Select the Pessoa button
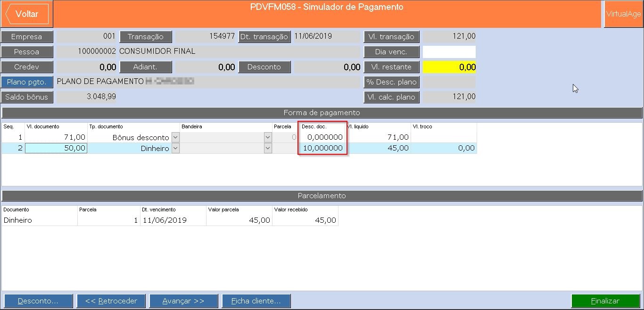The height and width of the screenshot is (310, 644). 27,52
